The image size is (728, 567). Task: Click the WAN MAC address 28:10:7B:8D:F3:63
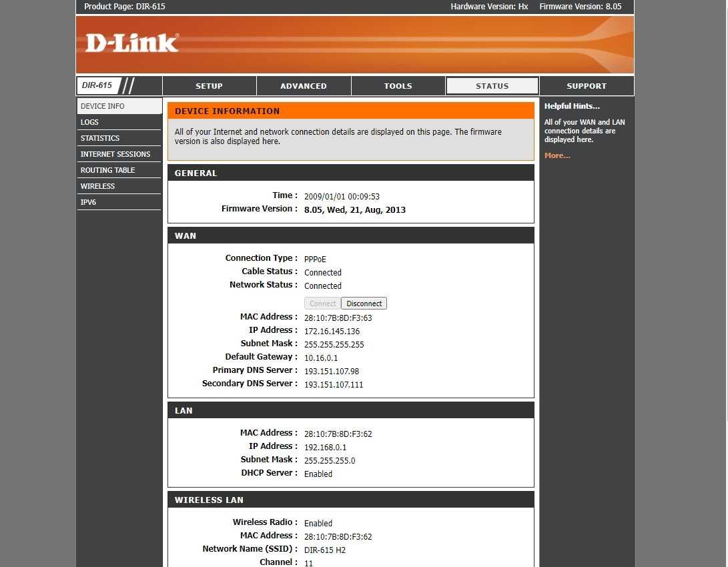338,318
